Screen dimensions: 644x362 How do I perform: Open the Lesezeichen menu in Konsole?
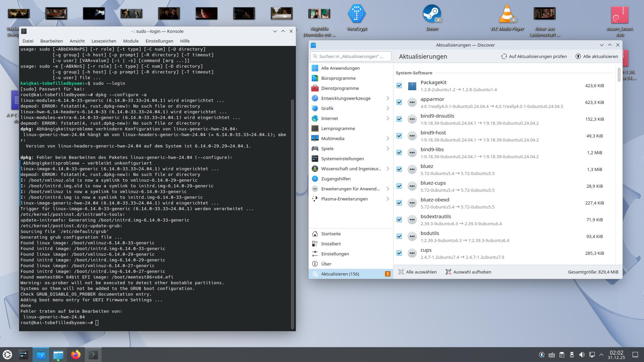coord(104,41)
